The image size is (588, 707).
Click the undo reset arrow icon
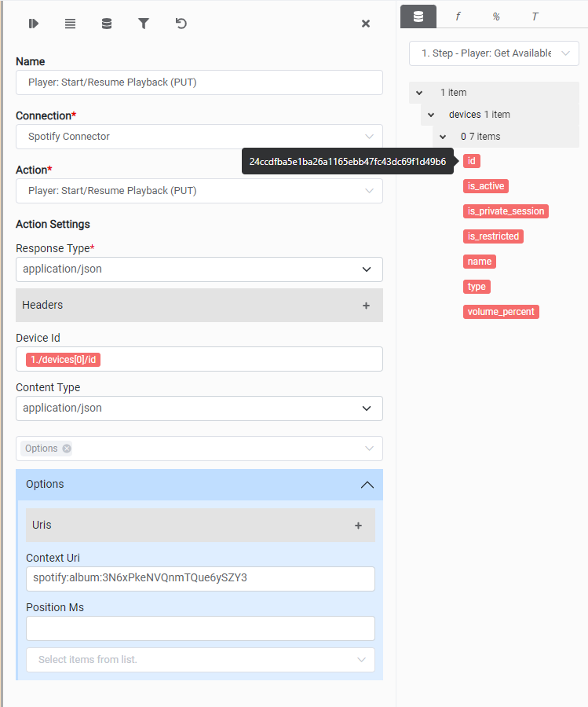coord(181,24)
